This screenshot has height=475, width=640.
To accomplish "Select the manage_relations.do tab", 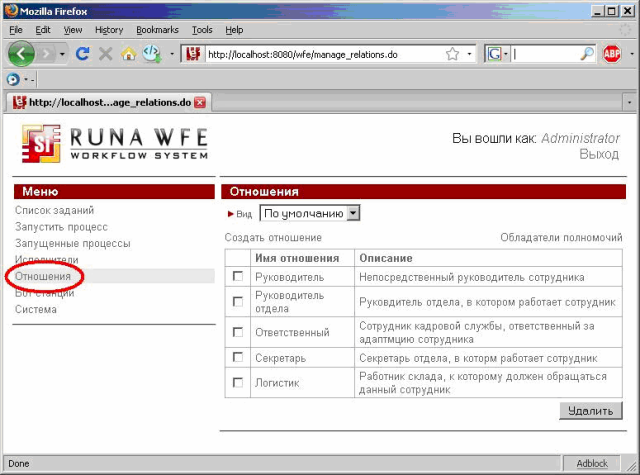I will [109, 102].
